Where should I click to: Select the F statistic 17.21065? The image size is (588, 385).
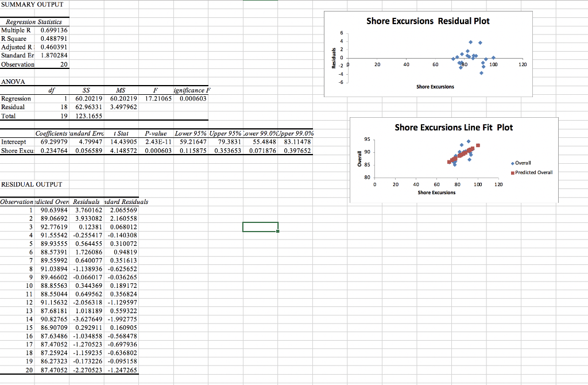pos(158,99)
